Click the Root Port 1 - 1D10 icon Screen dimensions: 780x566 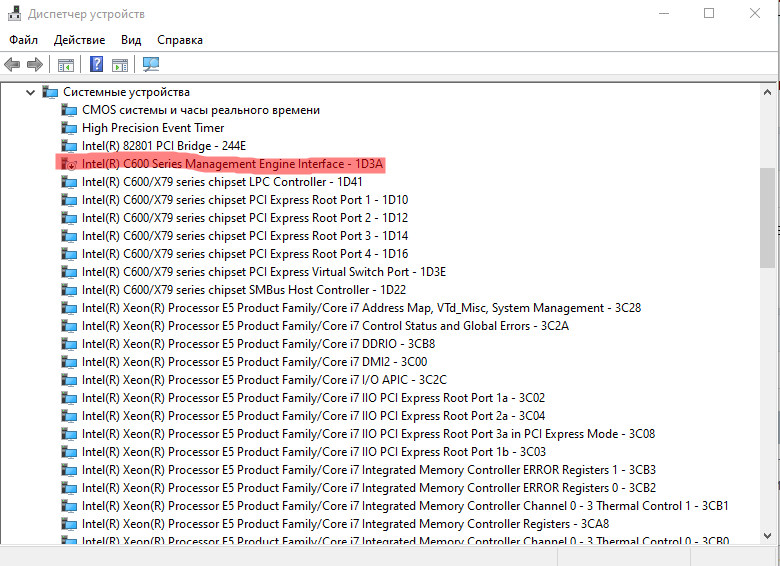pos(69,200)
